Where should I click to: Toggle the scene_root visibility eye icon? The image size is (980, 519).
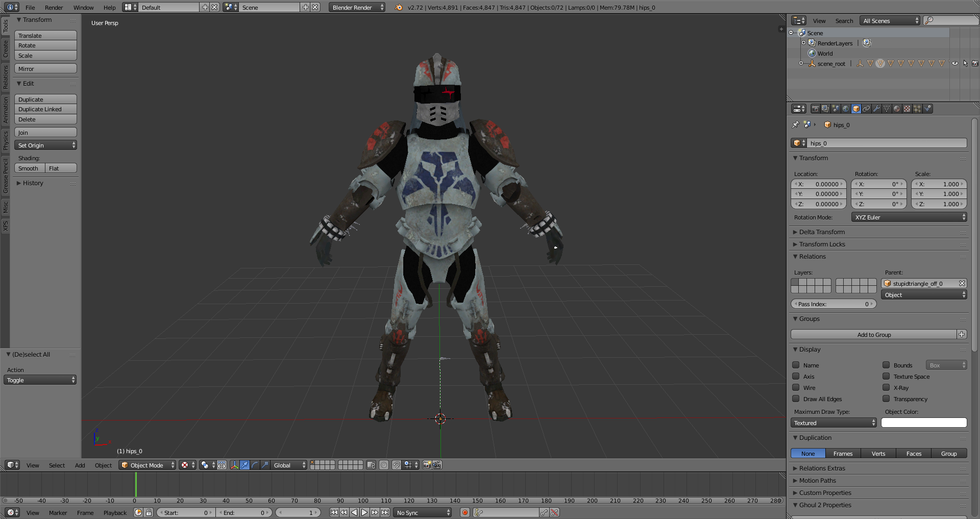tap(954, 63)
